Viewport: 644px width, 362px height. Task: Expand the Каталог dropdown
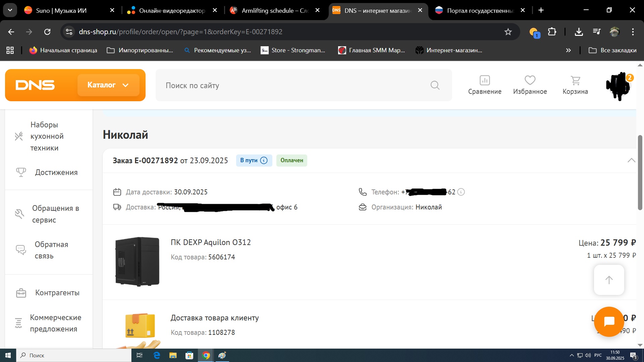(x=108, y=85)
